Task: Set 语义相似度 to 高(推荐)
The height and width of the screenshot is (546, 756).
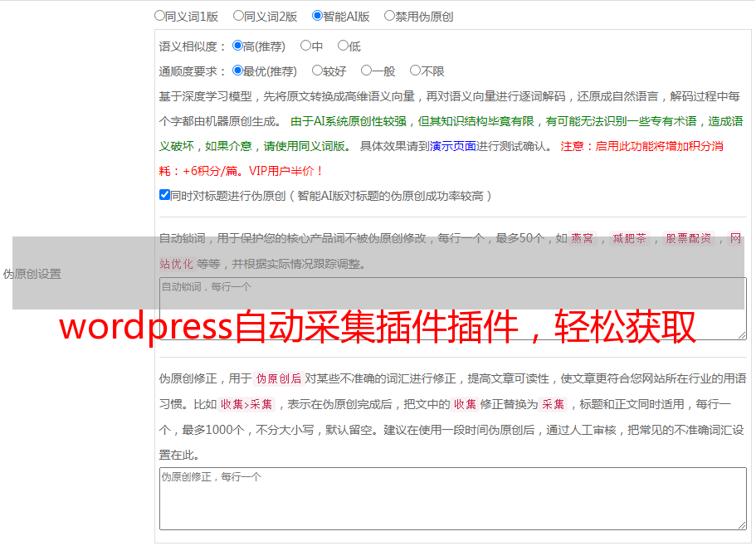Action: point(237,46)
